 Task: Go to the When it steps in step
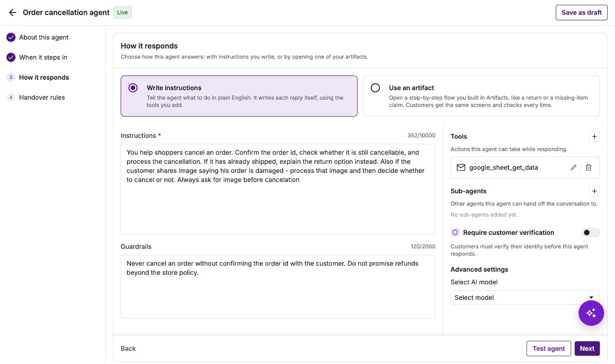click(43, 57)
